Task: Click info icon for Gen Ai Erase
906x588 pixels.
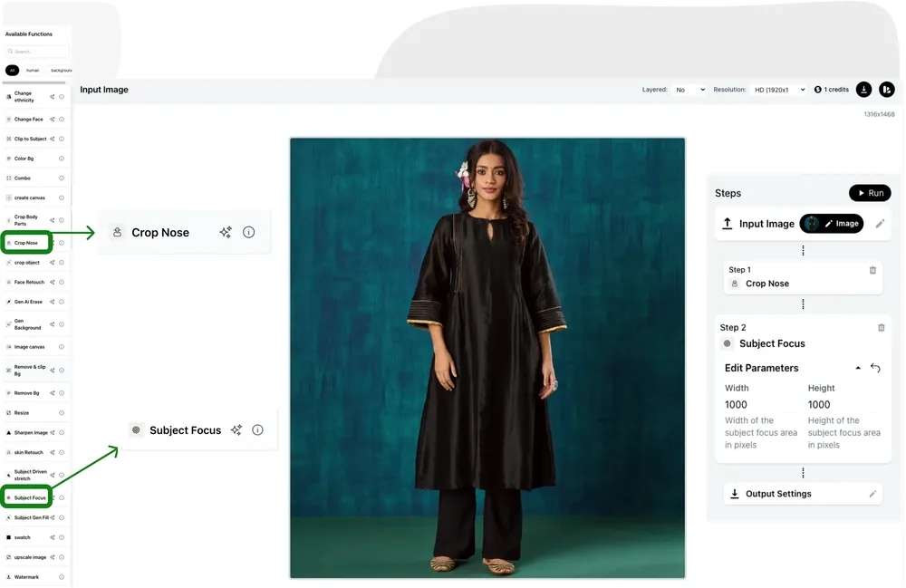Action: pos(62,302)
